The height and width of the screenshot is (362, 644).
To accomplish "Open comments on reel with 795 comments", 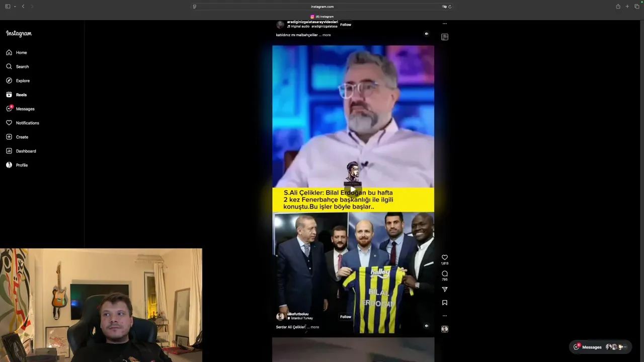I will coord(445,274).
